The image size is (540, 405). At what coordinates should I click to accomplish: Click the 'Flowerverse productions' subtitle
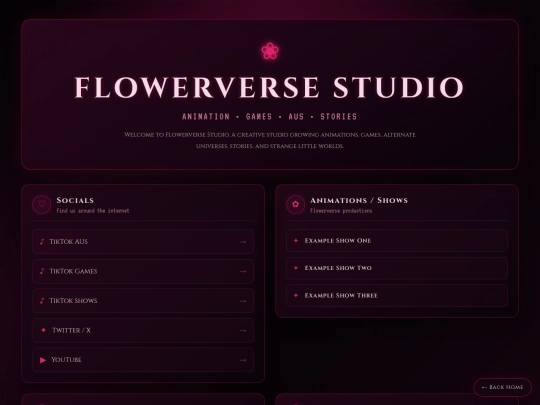[341, 210]
